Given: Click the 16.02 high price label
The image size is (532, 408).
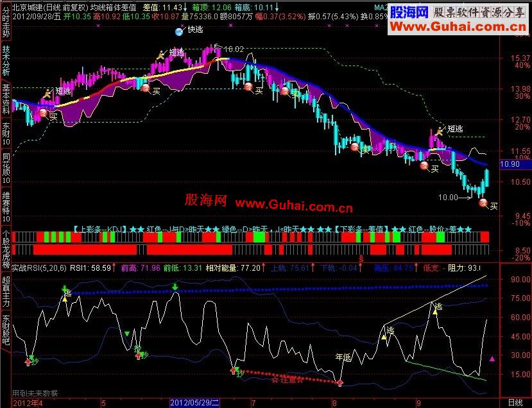Looking at the screenshot, I should tap(234, 49).
